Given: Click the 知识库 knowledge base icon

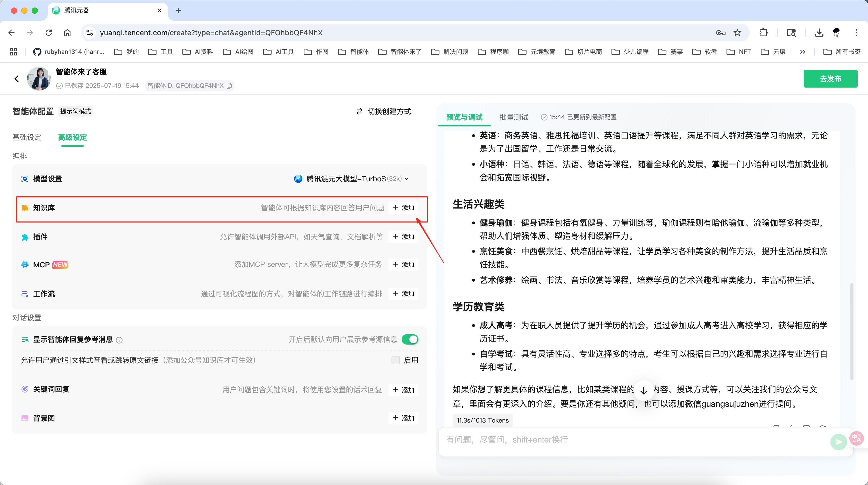Looking at the screenshot, I should pyautogui.click(x=25, y=208).
